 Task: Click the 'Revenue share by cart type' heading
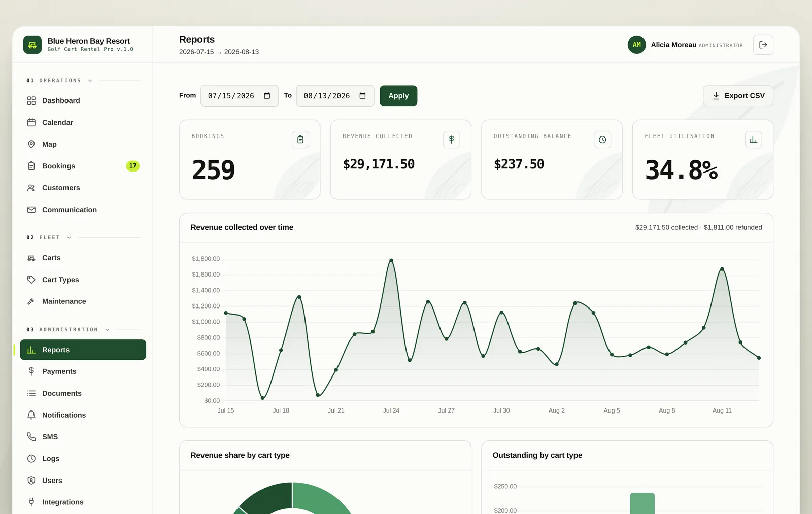240,455
